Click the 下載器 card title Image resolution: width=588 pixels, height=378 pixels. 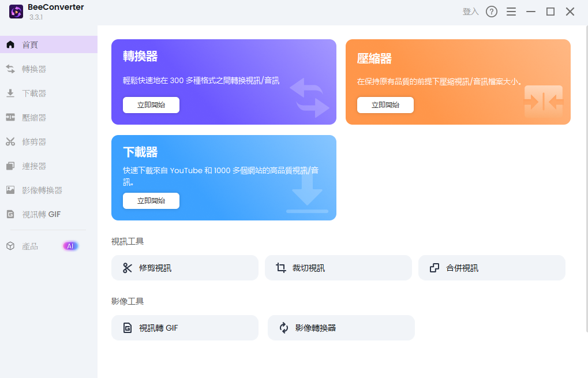coord(140,152)
